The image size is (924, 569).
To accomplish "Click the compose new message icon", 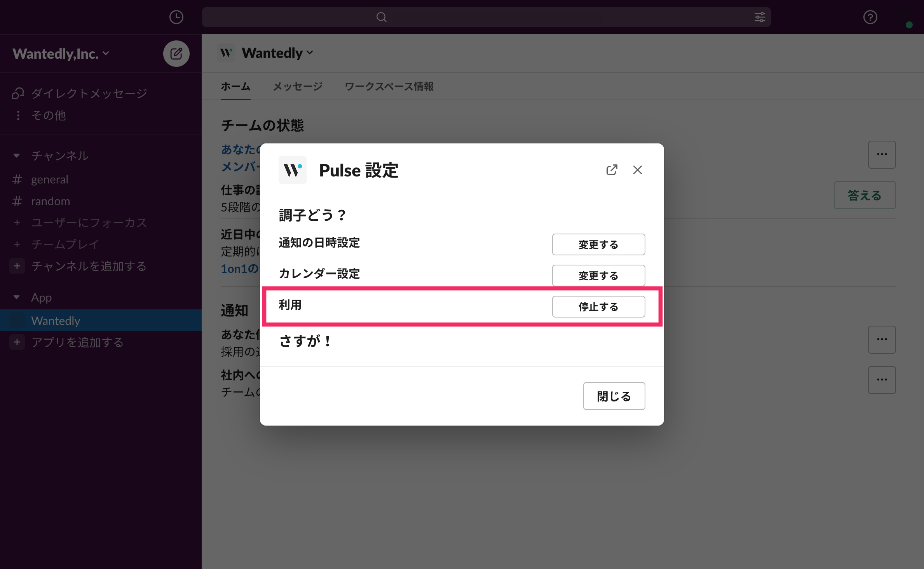I will pyautogui.click(x=176, y=54).
